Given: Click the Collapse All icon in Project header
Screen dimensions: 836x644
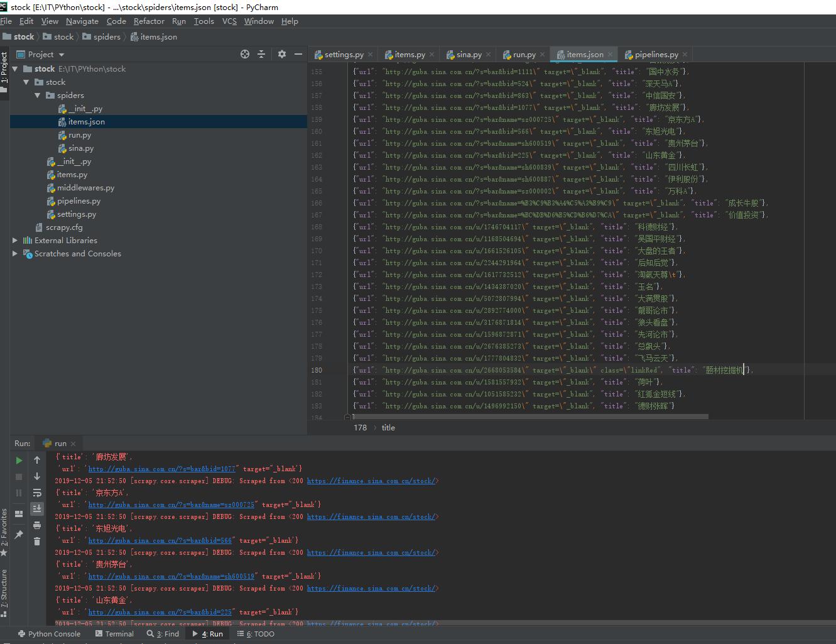Looking at the screenshot, I should pyautogui.click(x=261, y=55).
